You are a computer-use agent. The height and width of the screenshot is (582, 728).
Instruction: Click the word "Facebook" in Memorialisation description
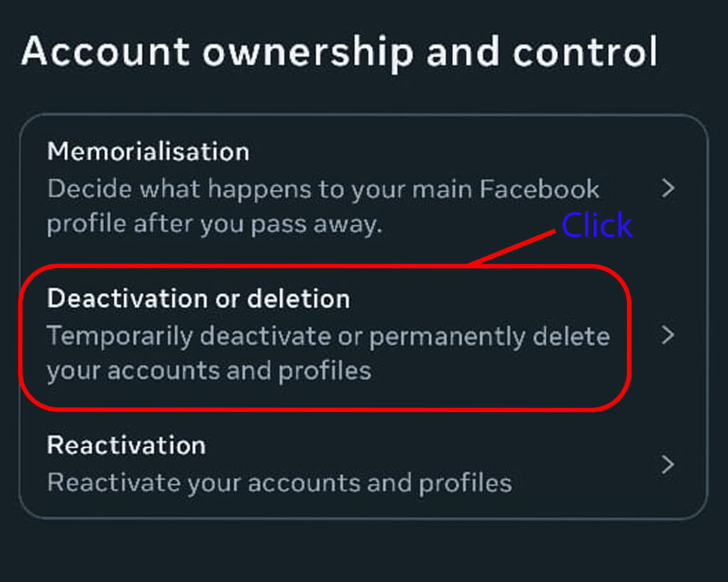click(x=540, y=189)
